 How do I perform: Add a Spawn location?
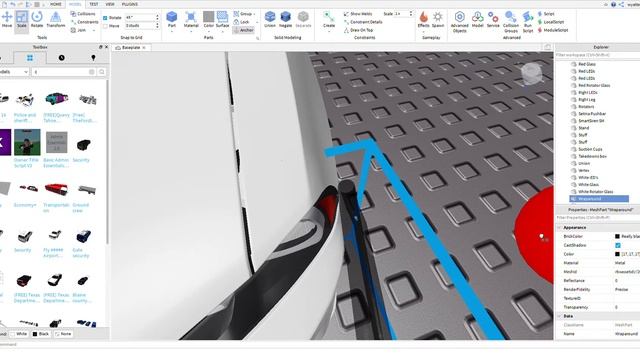[x=438, y=19]
